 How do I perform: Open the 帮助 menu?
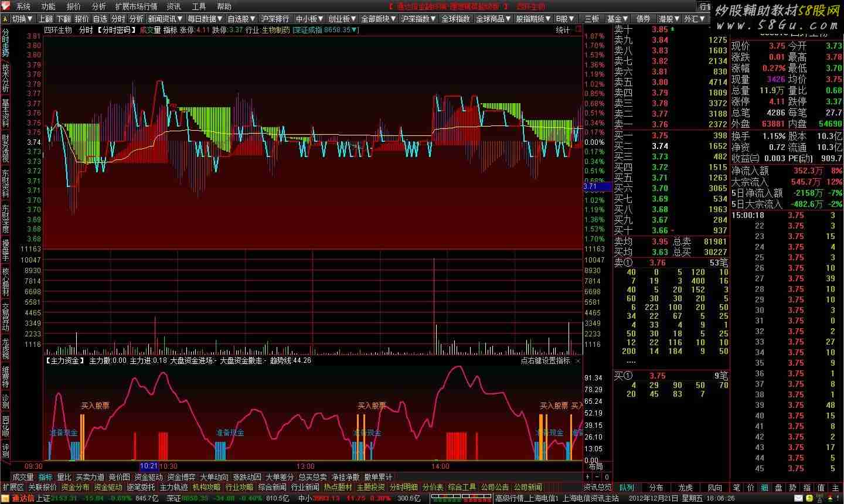pyautogui.click(x=224, y=6)
